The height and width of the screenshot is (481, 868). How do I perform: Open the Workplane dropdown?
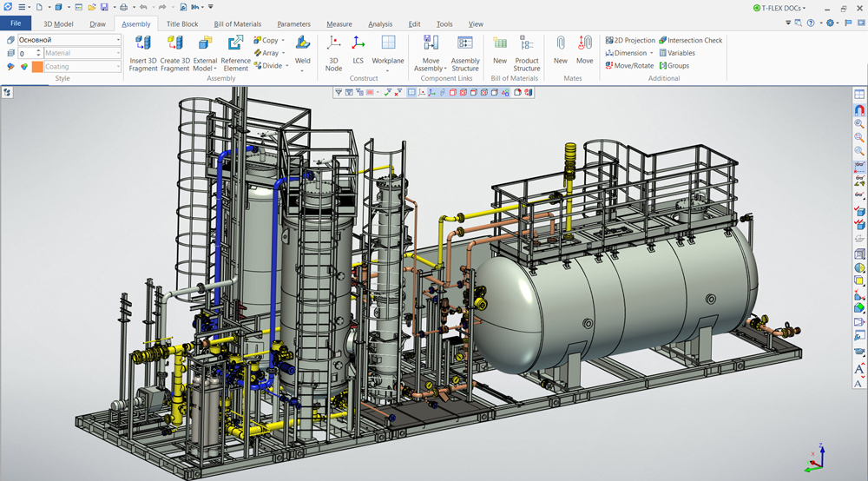[x=388, y=70]
